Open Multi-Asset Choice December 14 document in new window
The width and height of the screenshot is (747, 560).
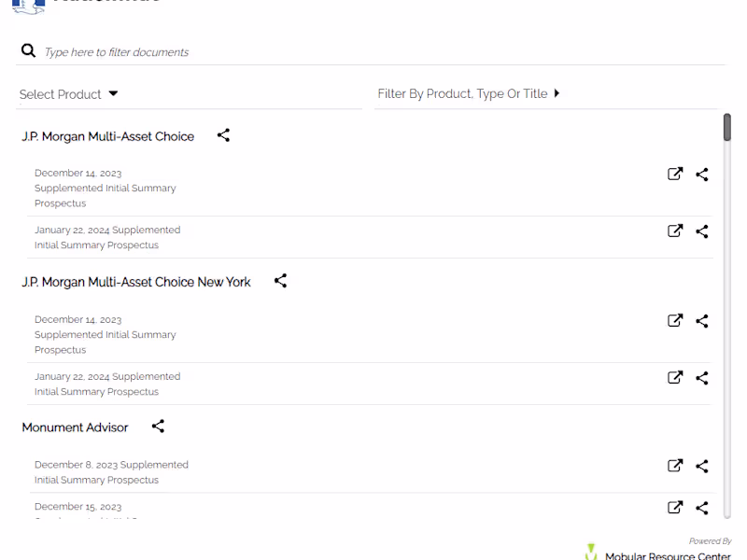[675, 174]
